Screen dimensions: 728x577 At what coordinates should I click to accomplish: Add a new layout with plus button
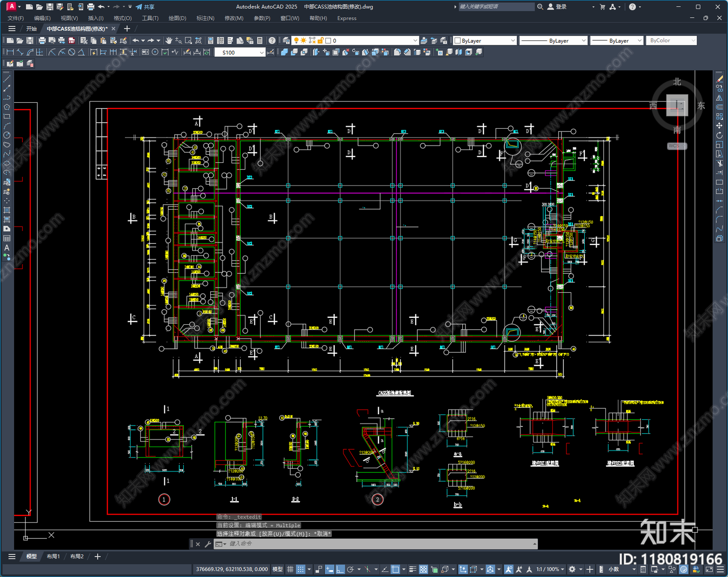click(97, 557)
